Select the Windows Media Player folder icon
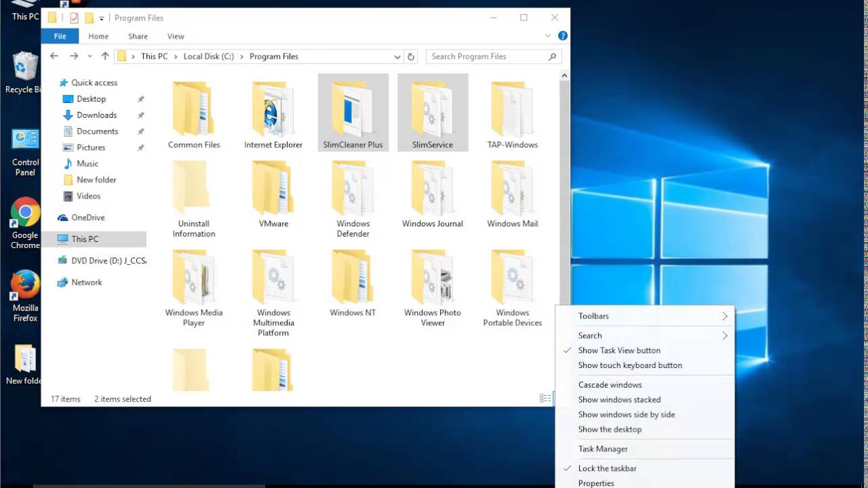 coord(193,277)
